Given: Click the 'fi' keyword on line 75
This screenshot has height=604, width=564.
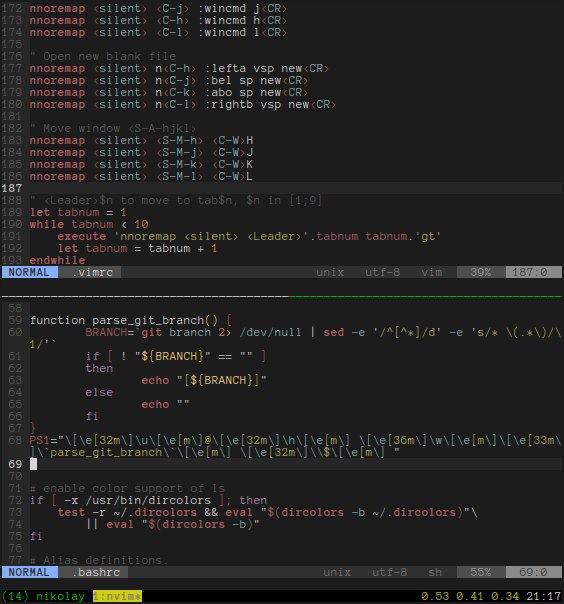Looking at the screenshot, I should pyautogui.click(x=36, y=536).
